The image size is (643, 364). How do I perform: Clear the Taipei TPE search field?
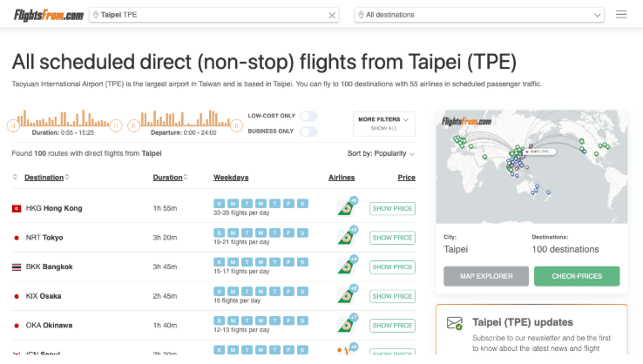click(332, 15)
